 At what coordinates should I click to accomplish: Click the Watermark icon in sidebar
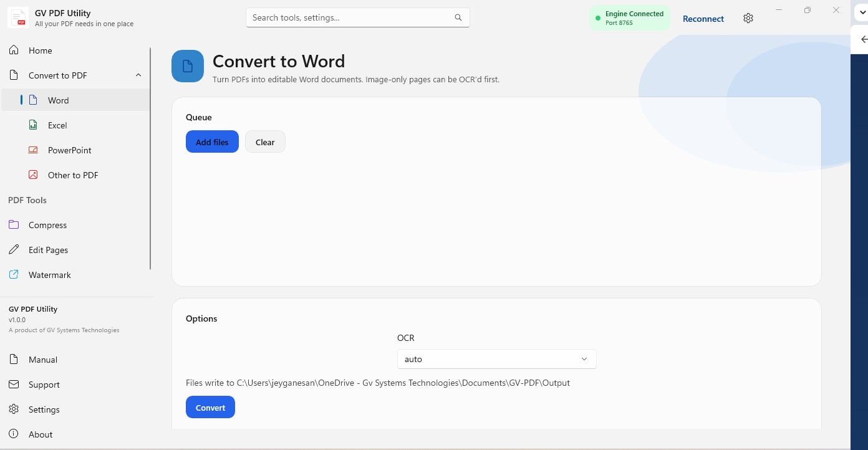tap(14, 274)
